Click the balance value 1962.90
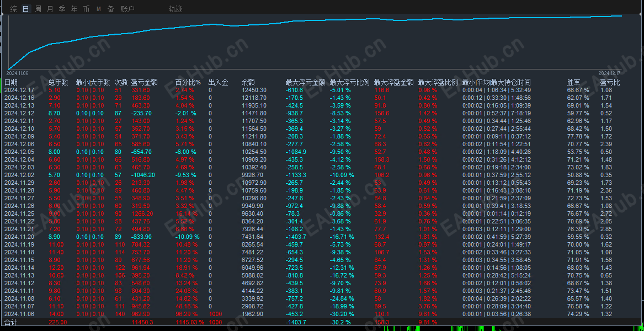 [x=252, y=314]
